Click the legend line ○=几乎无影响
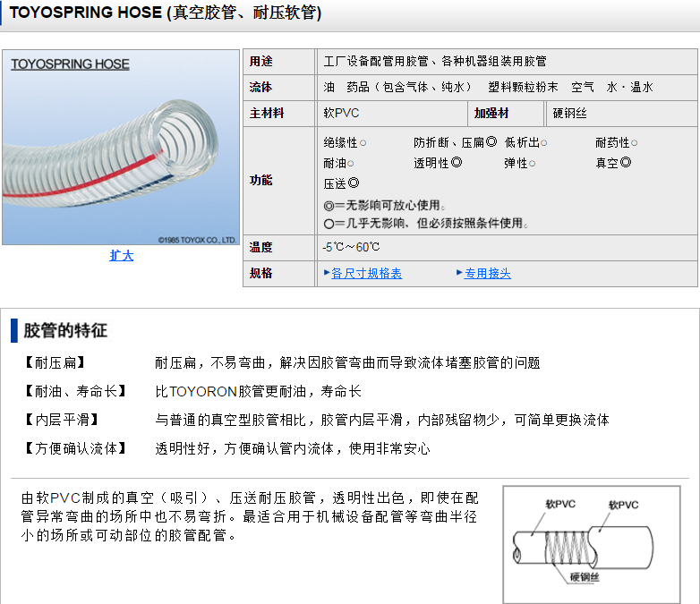 point(426,223)
